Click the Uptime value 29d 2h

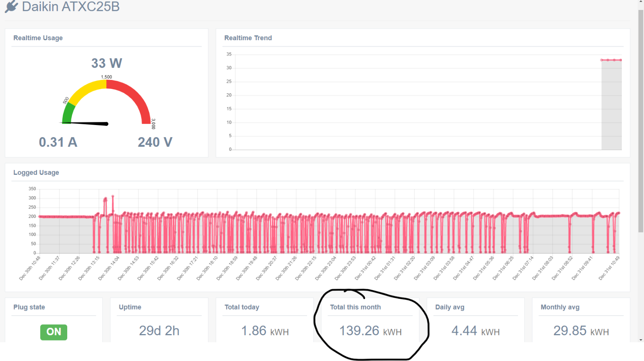[x=159, y=331]
